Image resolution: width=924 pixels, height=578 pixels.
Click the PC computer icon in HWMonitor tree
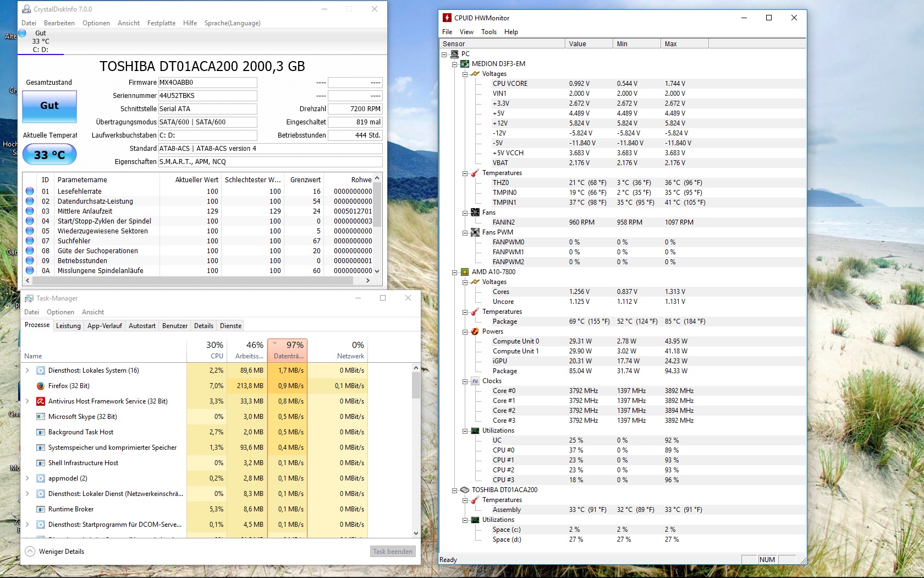click(x=455, y=54)
